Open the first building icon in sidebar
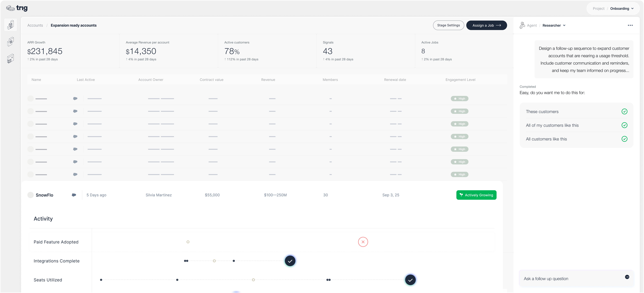This screenshot has height=293, width=644. click(x=11, y=25)
